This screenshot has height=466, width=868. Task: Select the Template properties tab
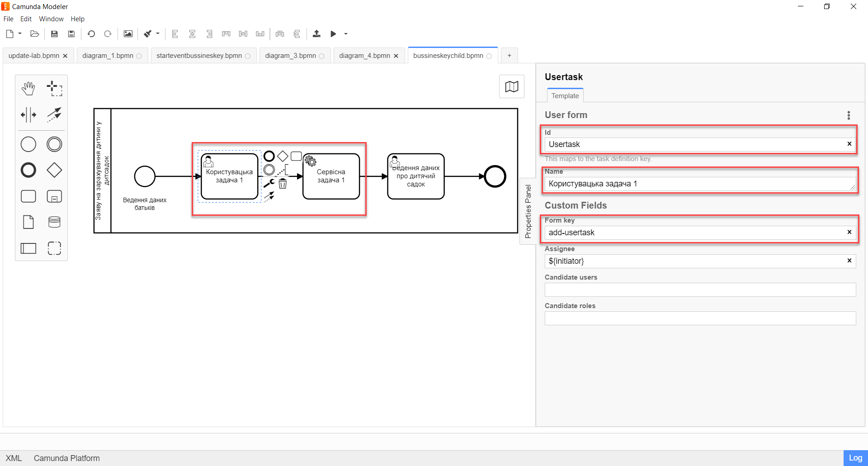pos(565,95)
